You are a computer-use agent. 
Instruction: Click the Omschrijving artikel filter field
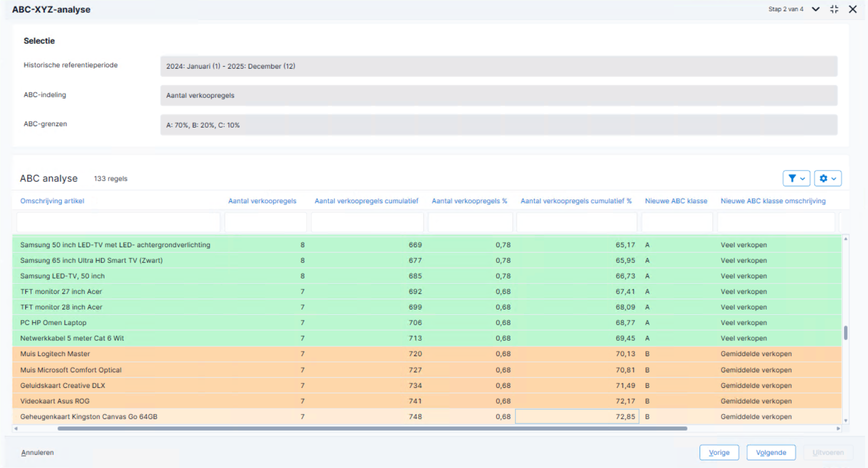[118, 222]
